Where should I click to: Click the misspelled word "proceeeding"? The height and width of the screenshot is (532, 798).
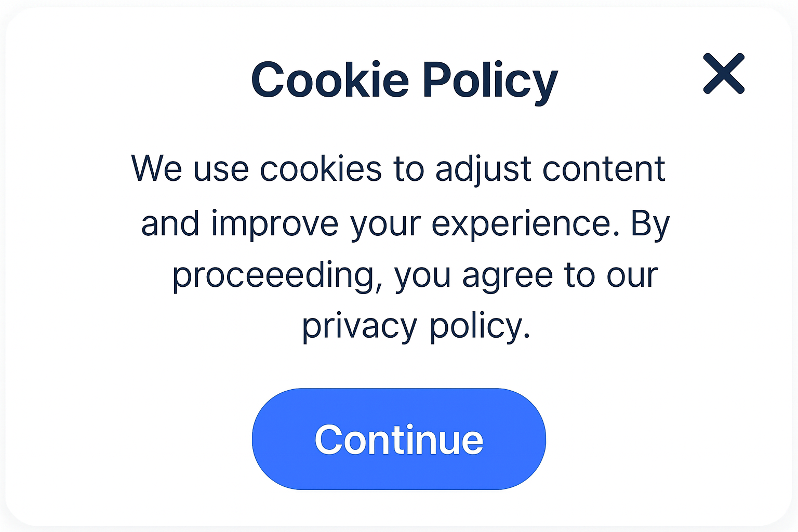tap(274, 275)
